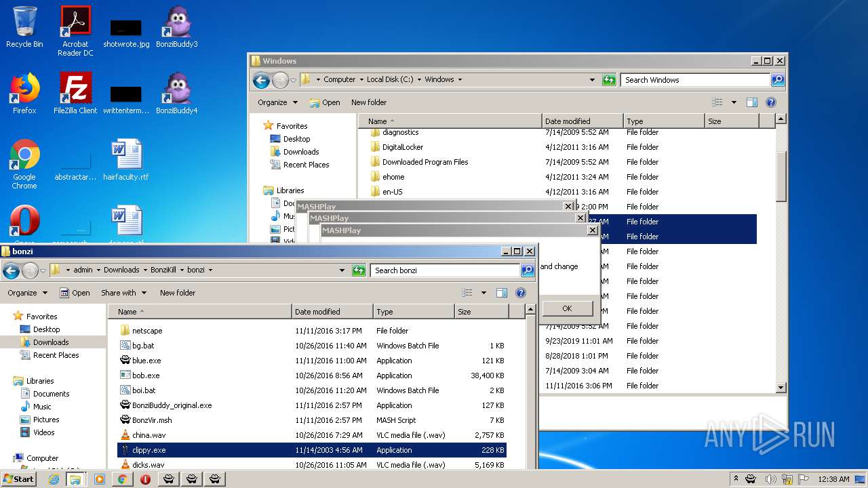
Task: Open FileZilla Client desktop shortcut
Action: (x=75, y=94)
